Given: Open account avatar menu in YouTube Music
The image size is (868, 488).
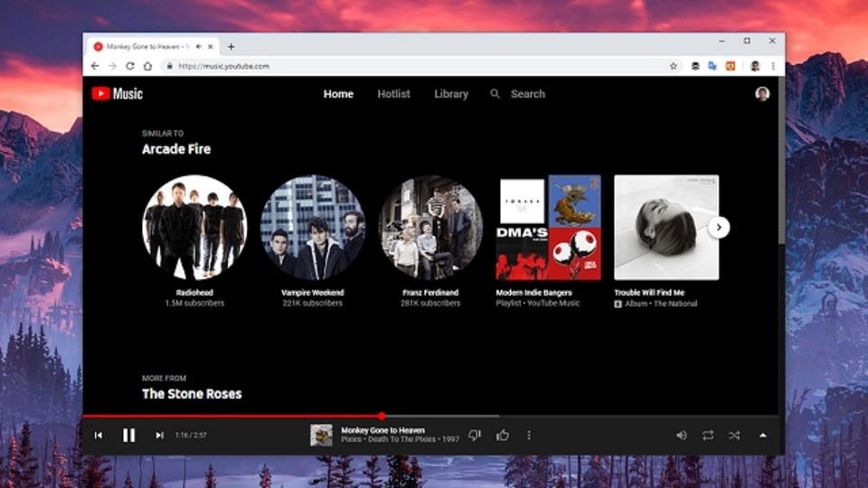Looking at the screenshot, I should 762,94.
